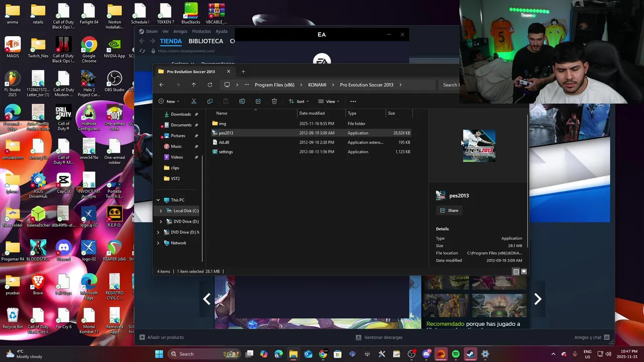Screen dimensions: 644x362
Task: Expand the indented DVD Drive (D:) tree node
Action: click(x=161, y=221)
